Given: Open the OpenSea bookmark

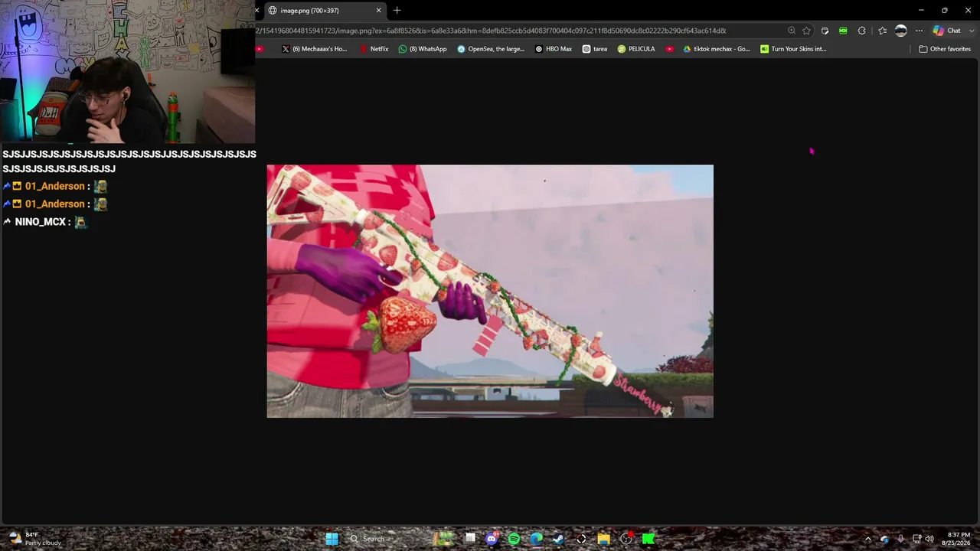Looking at the screenshot, I should coord(491,49).
